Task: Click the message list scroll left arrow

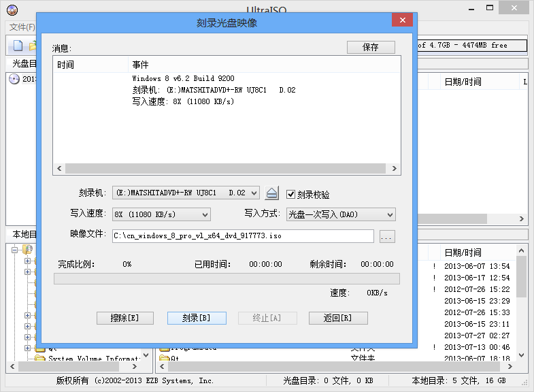Action: tap(59, 168)
